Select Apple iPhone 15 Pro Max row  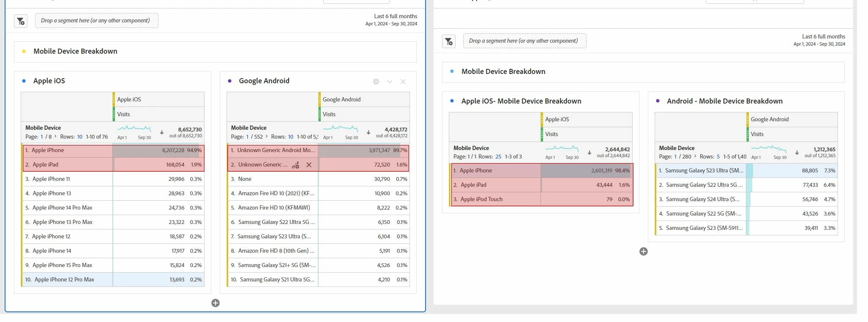pos(113,265)
